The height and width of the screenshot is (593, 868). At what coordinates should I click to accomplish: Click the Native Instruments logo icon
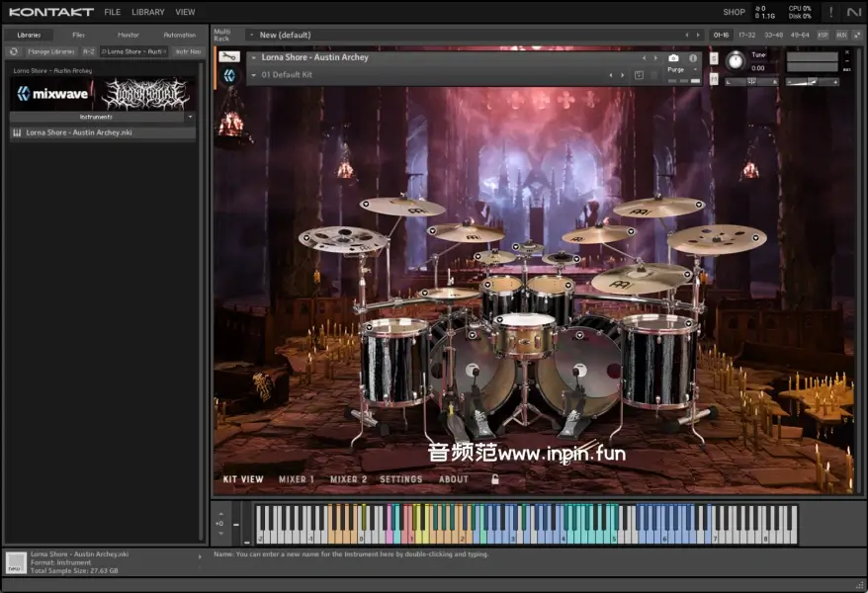[x=854, y=12]
